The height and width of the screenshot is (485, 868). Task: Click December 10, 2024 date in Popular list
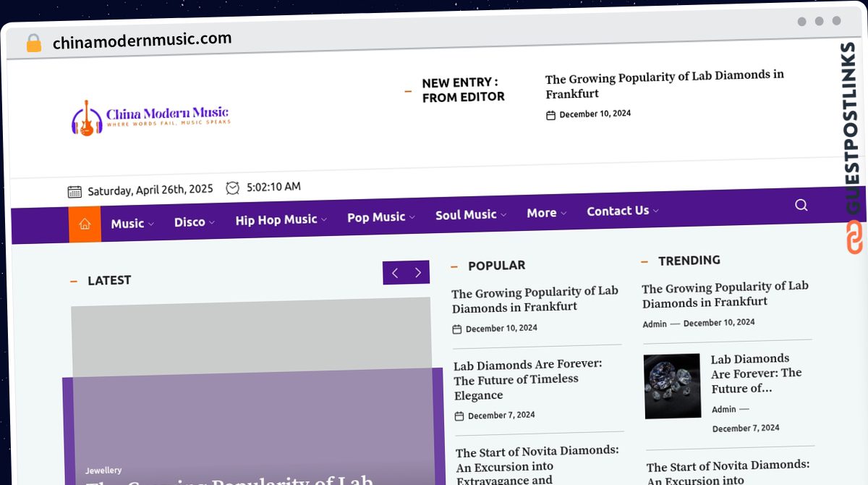click(501, 328)
